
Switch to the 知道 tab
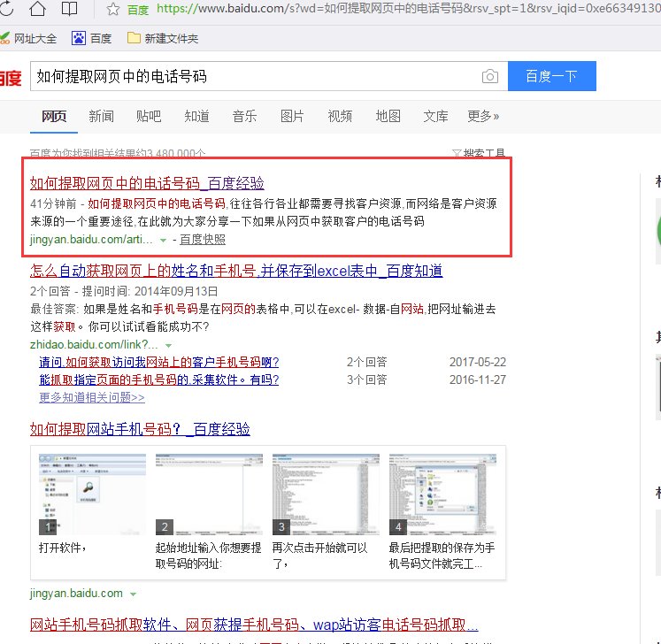point(196,116)
